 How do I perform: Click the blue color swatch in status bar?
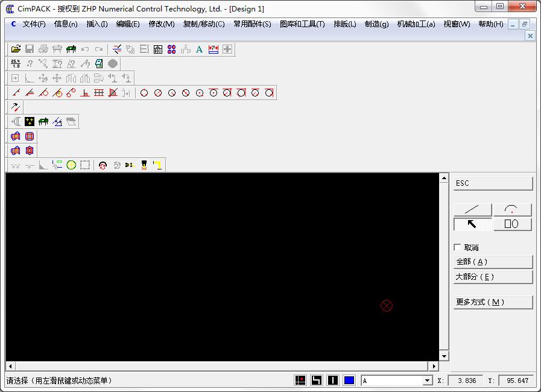[x=349, y=381]
